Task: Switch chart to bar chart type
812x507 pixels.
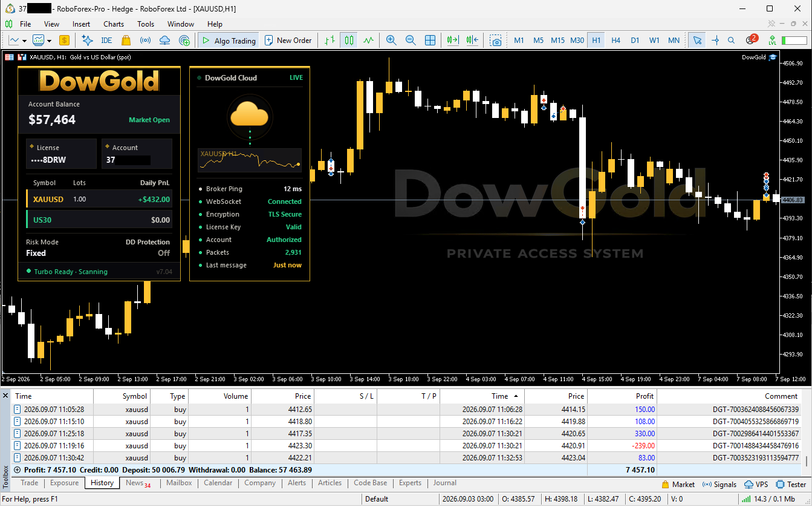Action: [x=330, y=41]
